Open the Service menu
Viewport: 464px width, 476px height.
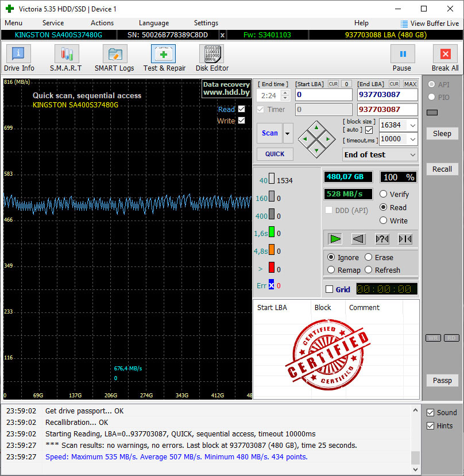pyautogui.click(x=53, y=23)
